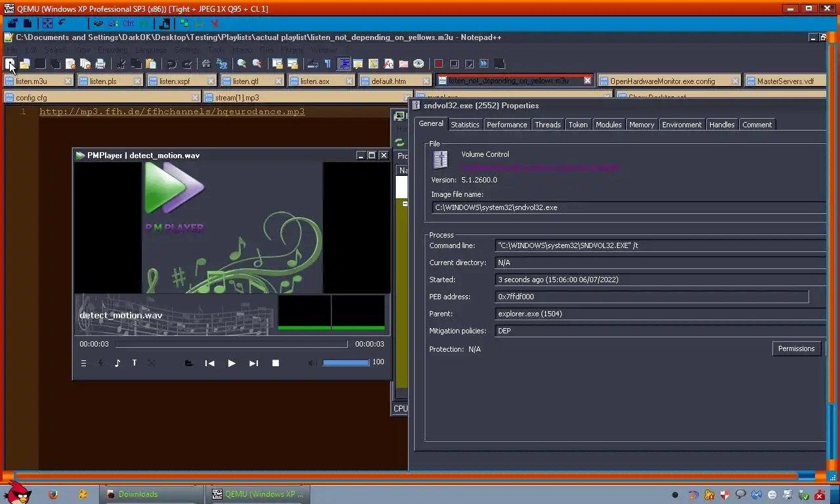Click Notepad++ Cut toolbar icon
Image resolution: width=840 pixels, height=504 pixels.
(121, 64)
